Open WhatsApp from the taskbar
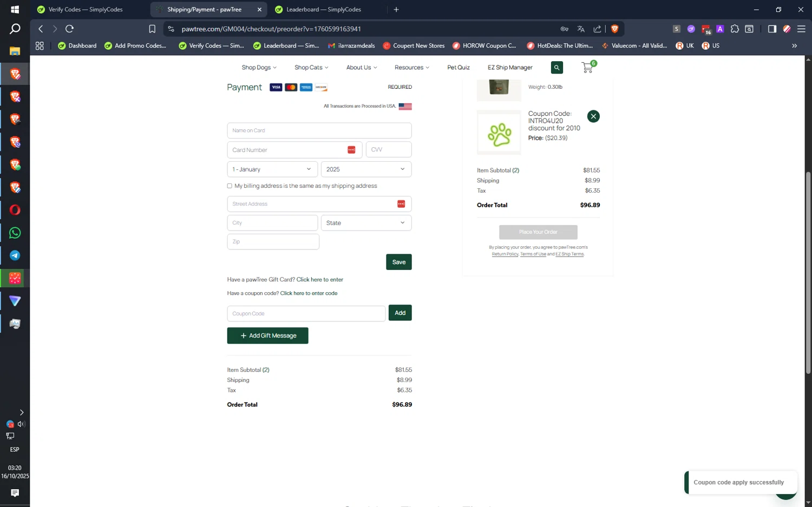Image resolution: width=812 pixels, height=507 pixels. point(15,233)
